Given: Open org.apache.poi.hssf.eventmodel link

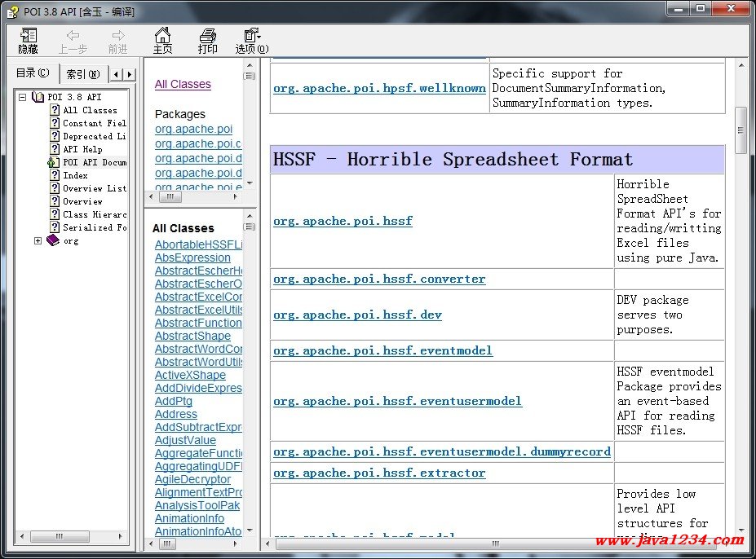Looking at the screenshot, I should tap(382, 350).
